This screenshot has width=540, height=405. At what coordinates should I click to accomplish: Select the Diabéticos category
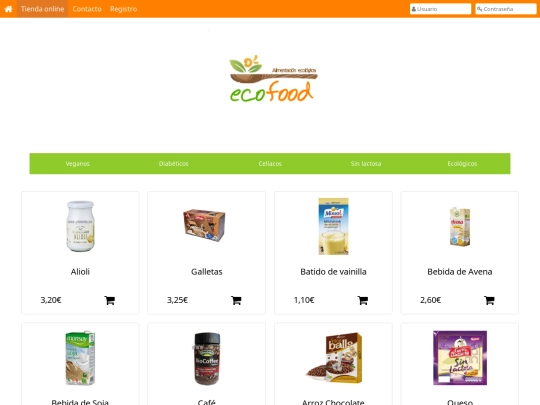click(x=174, y=164)
